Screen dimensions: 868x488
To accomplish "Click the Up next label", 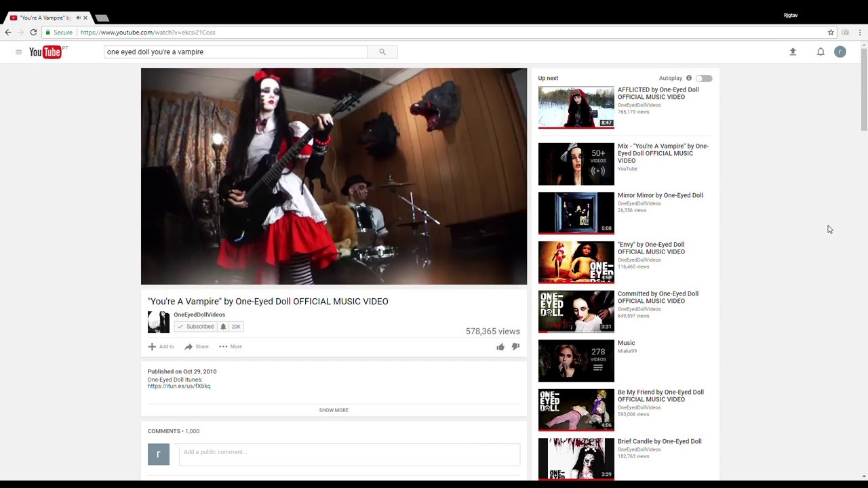I will pos(548,78).
